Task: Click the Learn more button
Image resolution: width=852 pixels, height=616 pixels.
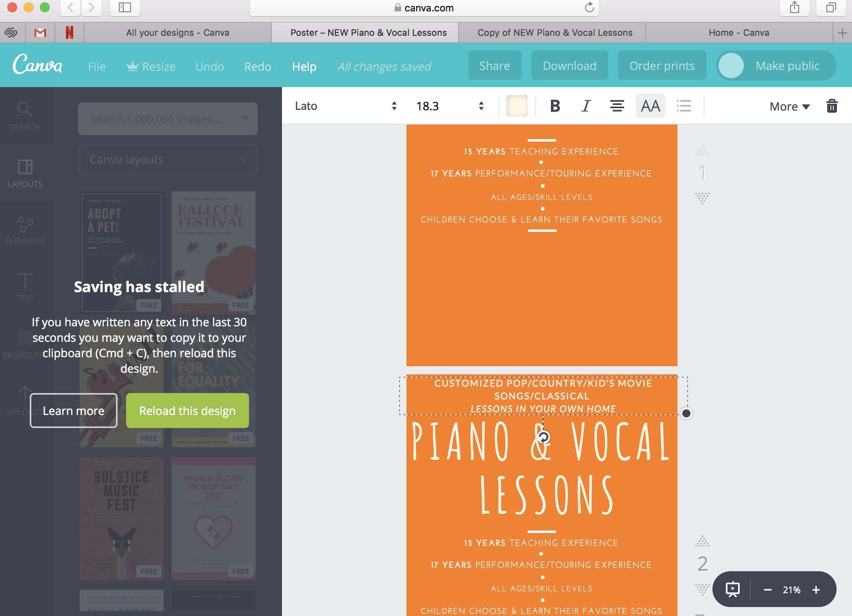Action: [74, 411]
